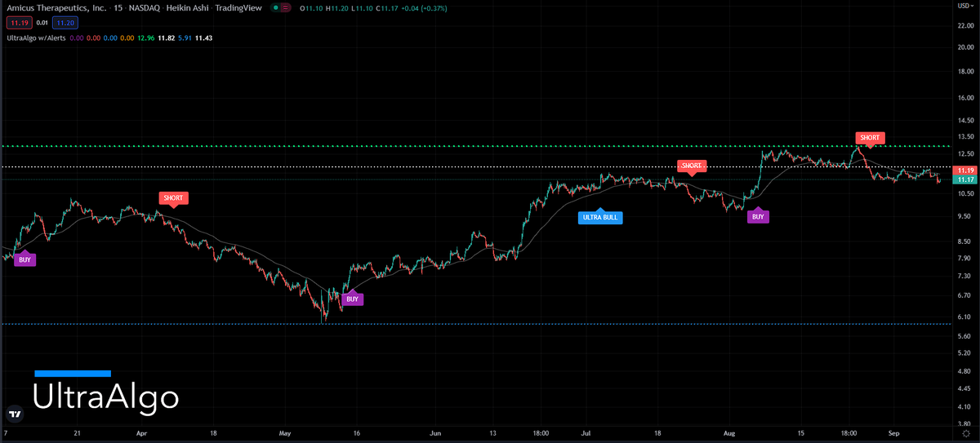The width and height of the screenshot is (980, 443).
Task: Click the blue dotted support line
Action: pos(476,324)
